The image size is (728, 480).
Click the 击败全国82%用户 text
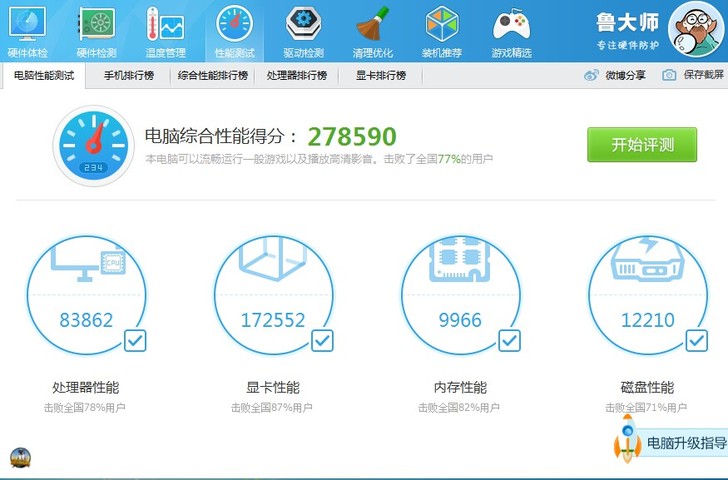point(459,408)
